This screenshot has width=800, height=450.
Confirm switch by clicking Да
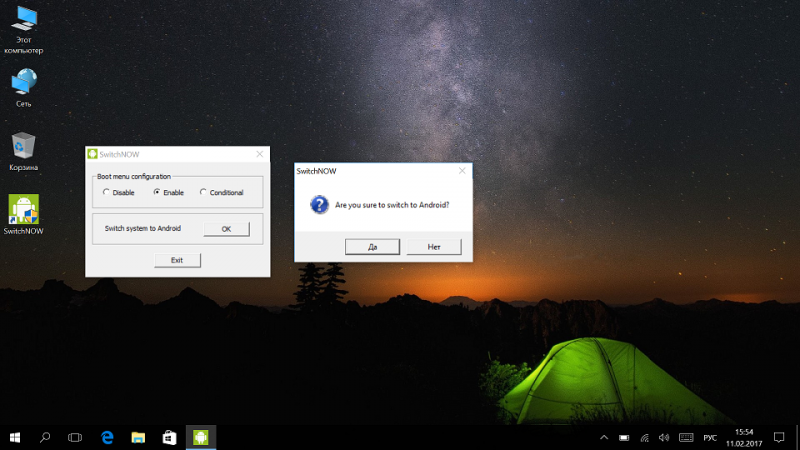(371, 246)
